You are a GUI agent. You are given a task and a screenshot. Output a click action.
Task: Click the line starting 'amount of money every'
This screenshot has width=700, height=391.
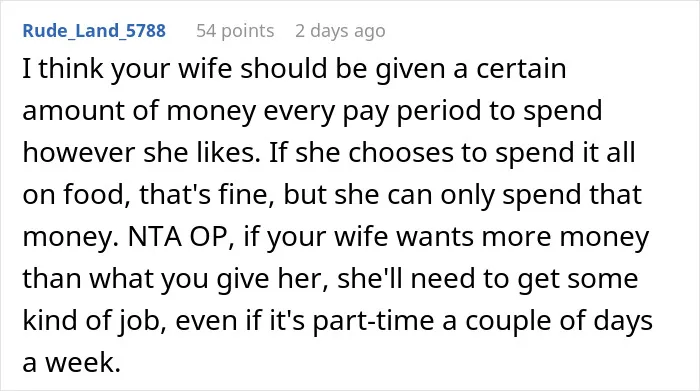coord(312,111)
